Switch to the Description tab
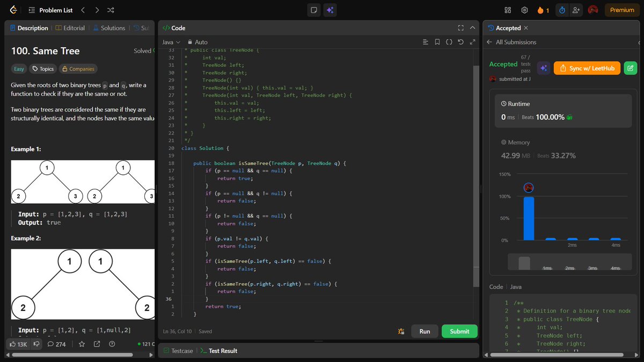The height and width of the screenshot is (362, 644). pos(28,28)
